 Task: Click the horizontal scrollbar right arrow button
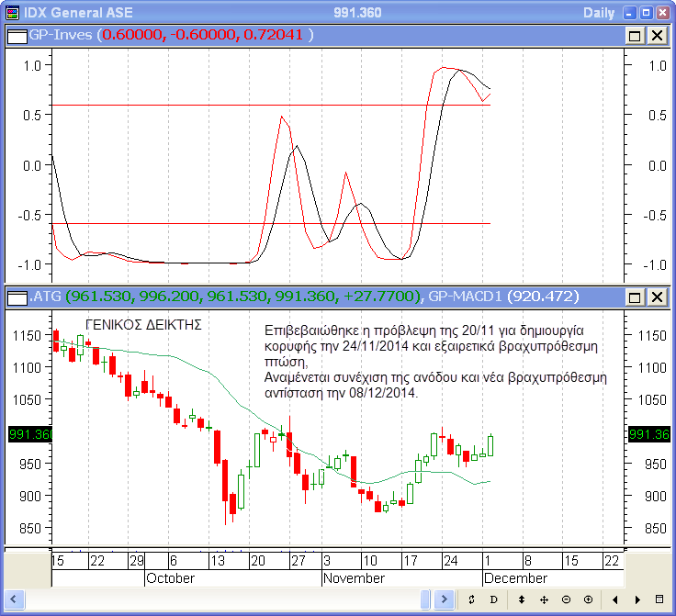click(446, 599)
